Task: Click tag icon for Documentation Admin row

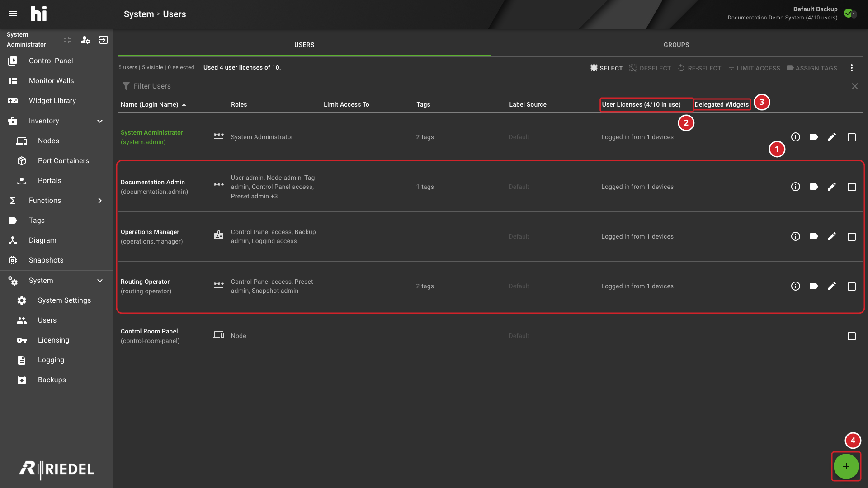Action: pyautogui.click(x=814, y=187)
